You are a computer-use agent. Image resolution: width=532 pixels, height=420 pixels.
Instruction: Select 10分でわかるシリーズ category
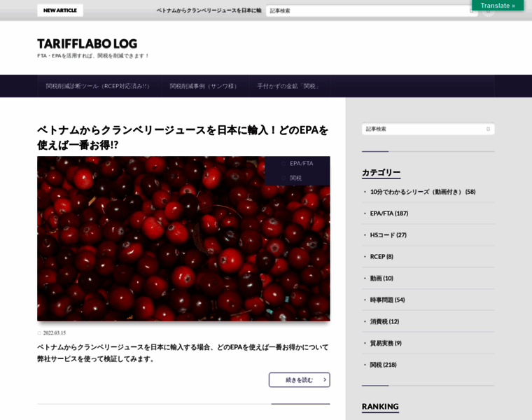click(422, 192)
